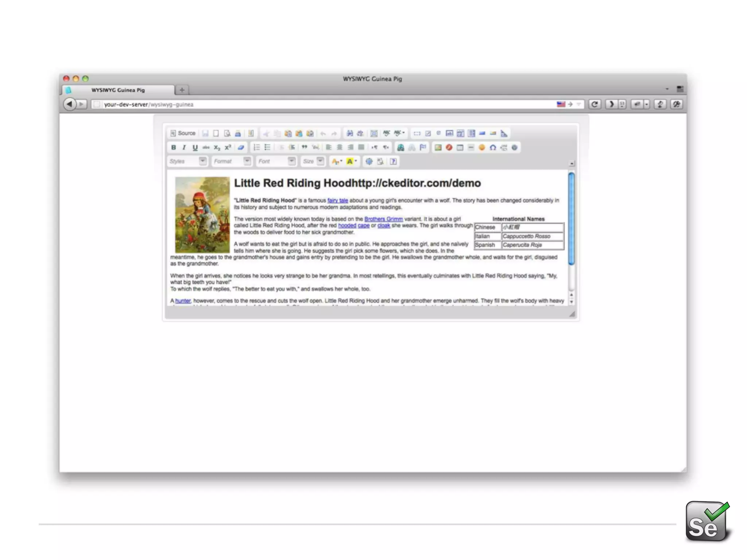The height and width of the screenshot is (560, 747).
Task: Insert a numbered list
Action: click(x=257, y=147)
